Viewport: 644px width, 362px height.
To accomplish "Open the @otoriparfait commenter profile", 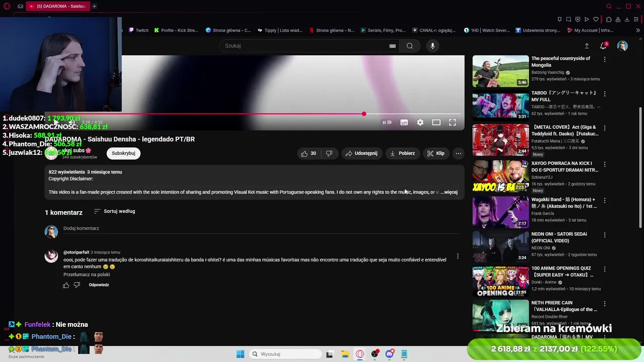I will pyautogui.click(x=76, y=252).
